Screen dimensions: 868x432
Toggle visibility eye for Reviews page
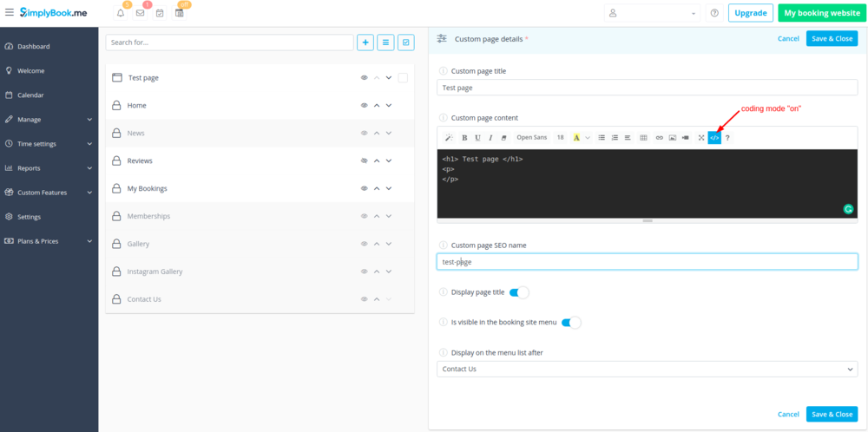365,160
